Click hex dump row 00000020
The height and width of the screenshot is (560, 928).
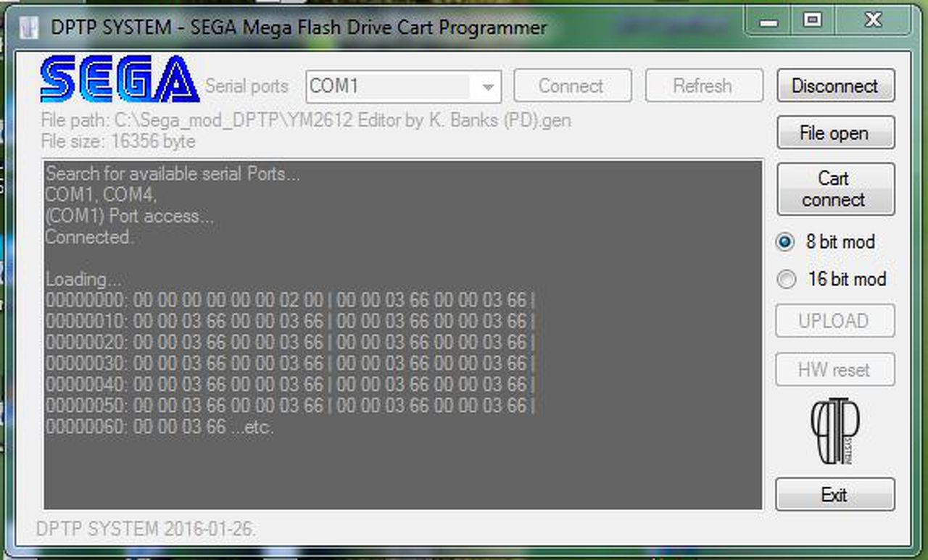click(x=290, y=342)
